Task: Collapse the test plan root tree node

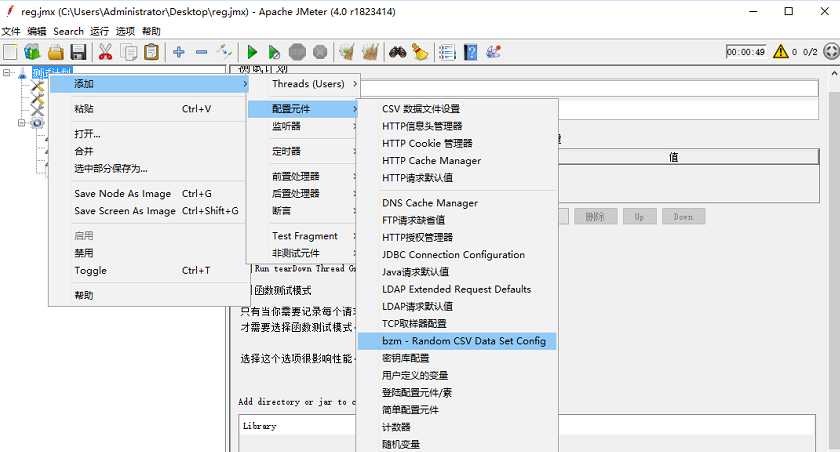Action: pyautogui.click(x=7, y=72)
